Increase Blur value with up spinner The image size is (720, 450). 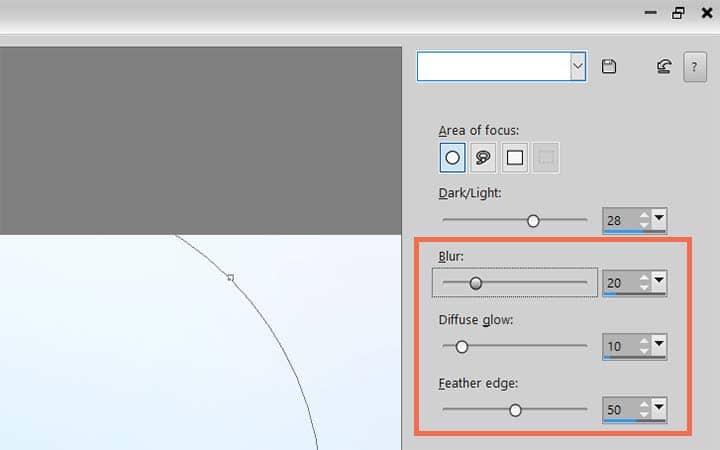[644, 277]
